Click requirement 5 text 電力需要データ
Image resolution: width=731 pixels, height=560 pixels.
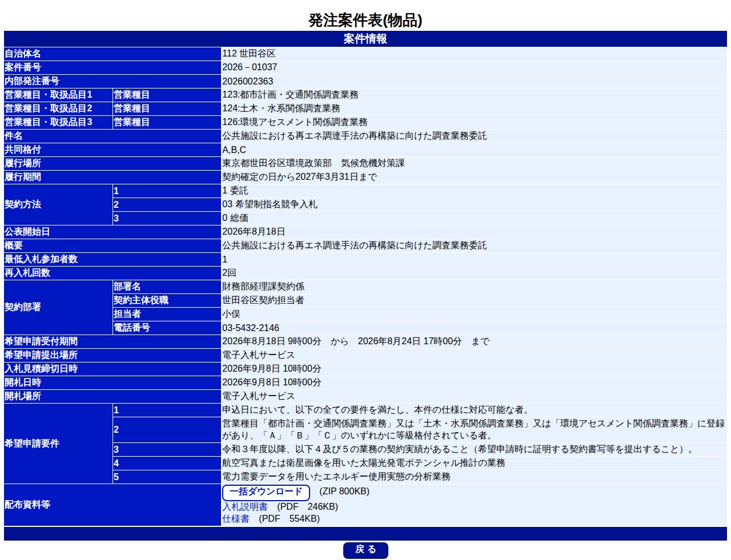[336, 477]
